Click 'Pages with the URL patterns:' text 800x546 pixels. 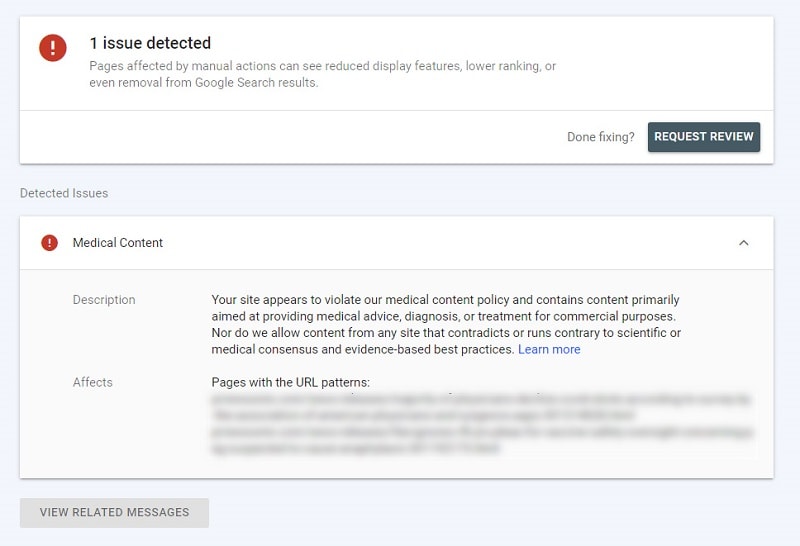[x=291, y=382]
